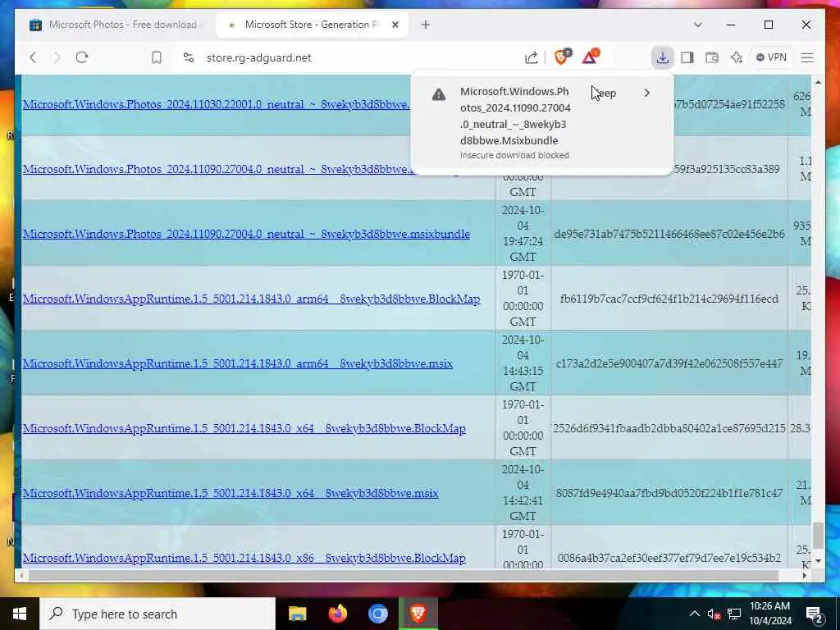Open WindowsAppRuntime.1.5 x86 BlockMap link
The height and width of the screenshot is (630, 840).
[244, 558]
